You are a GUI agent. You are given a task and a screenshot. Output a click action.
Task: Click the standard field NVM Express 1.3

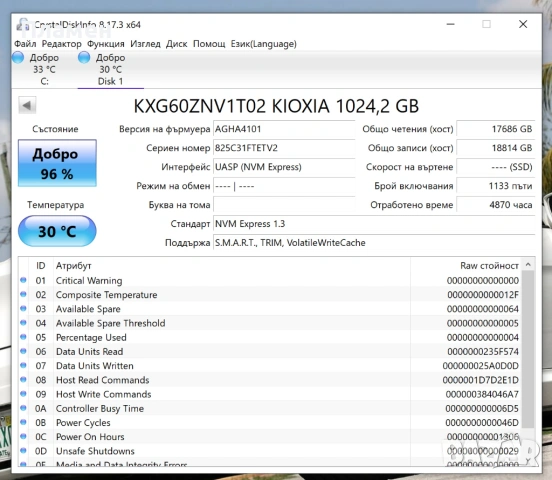[x=374, y=224]
